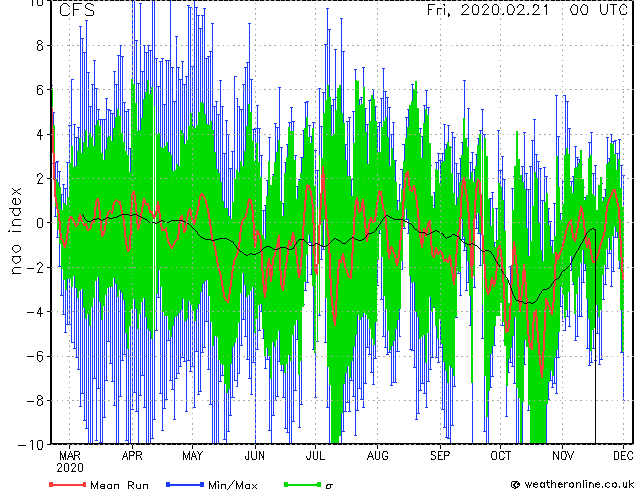Click the y-axis value -8
Screen dimensions: 634x490
[36, 400]
